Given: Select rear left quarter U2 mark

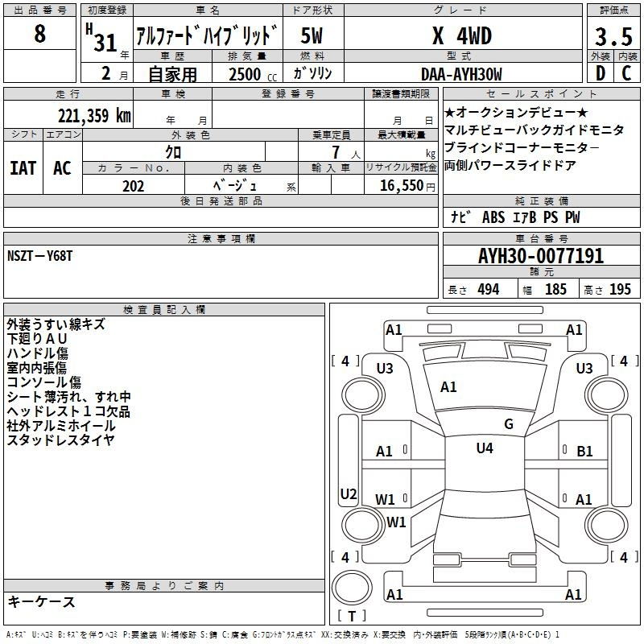Looking at the screenshot, I should click(349, 494).
